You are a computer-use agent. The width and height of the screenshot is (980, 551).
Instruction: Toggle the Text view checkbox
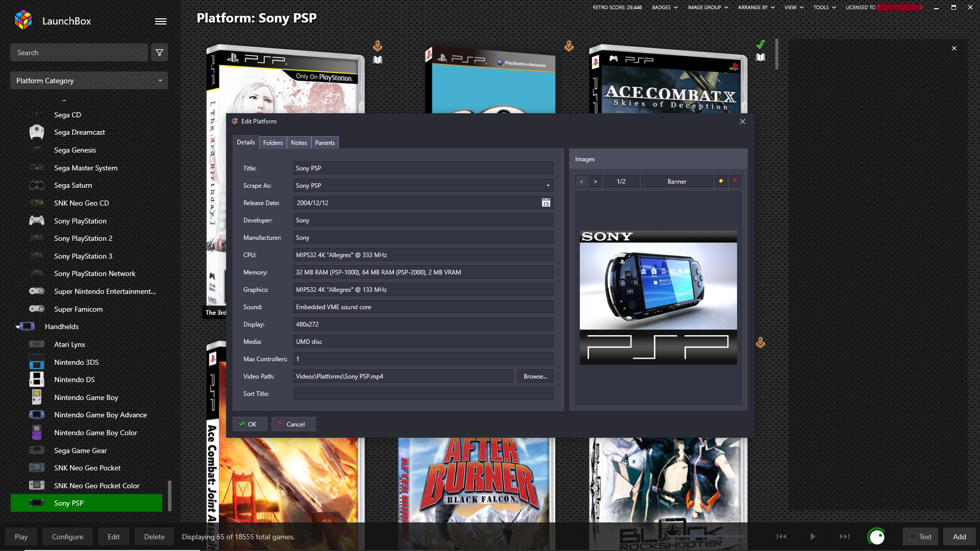(x=913, y=537)
